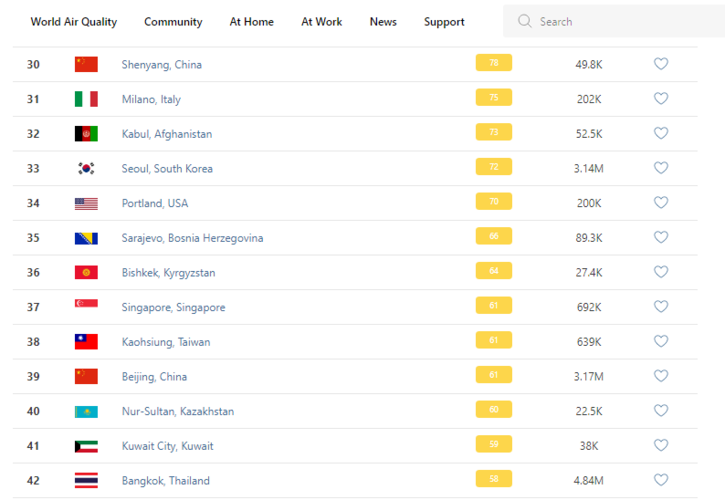Click the Kazakhstan flag icon
725x500 pixels.
pos(86,411)
